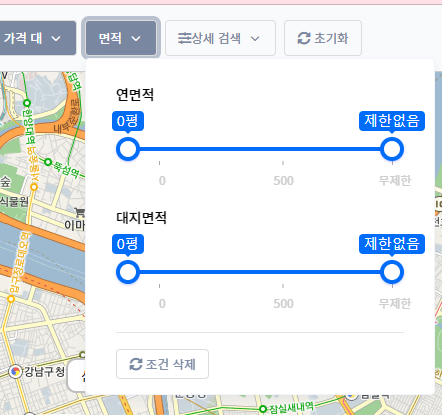Select the 대지면적 maximum slider handle
Screen dimensions: 442x415
pos(392,272)
